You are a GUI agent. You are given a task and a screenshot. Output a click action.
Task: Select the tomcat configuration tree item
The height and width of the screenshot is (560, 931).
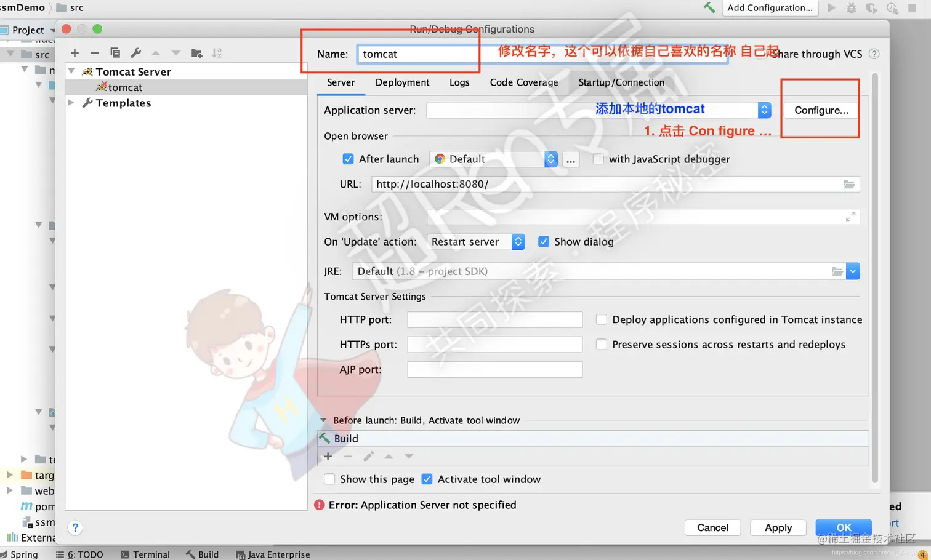[186, 87]
